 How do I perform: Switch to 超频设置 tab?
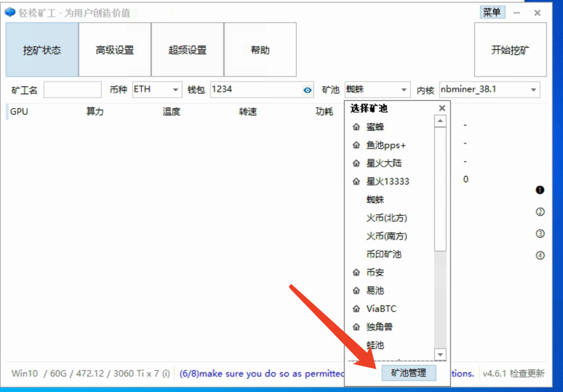coord(187,50)
